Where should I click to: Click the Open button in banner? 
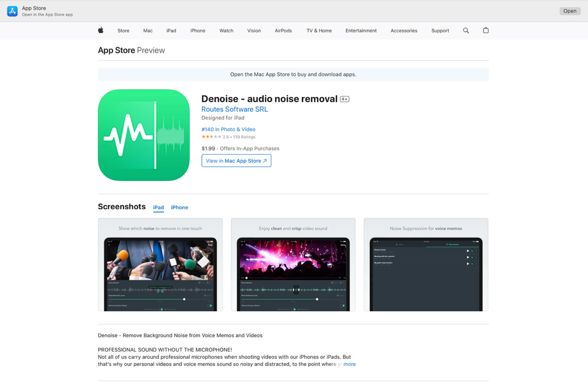[570, 11]
